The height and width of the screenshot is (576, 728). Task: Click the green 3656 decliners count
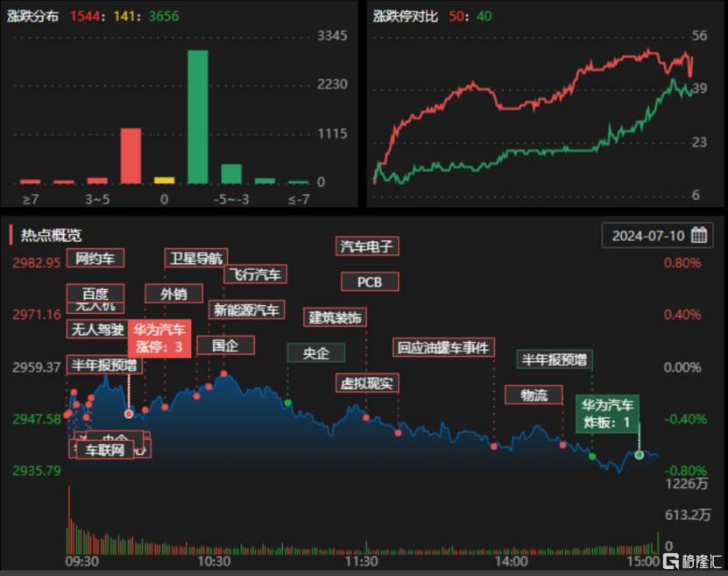pos(164,17)
